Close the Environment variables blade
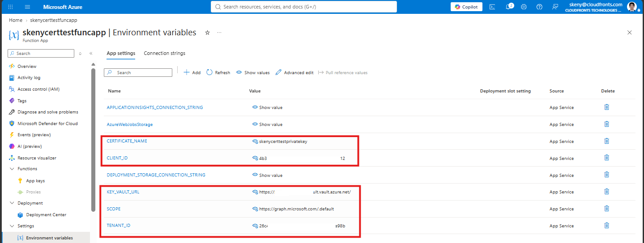The height and width of the screenshot is (243, 644). pos(630,33)
